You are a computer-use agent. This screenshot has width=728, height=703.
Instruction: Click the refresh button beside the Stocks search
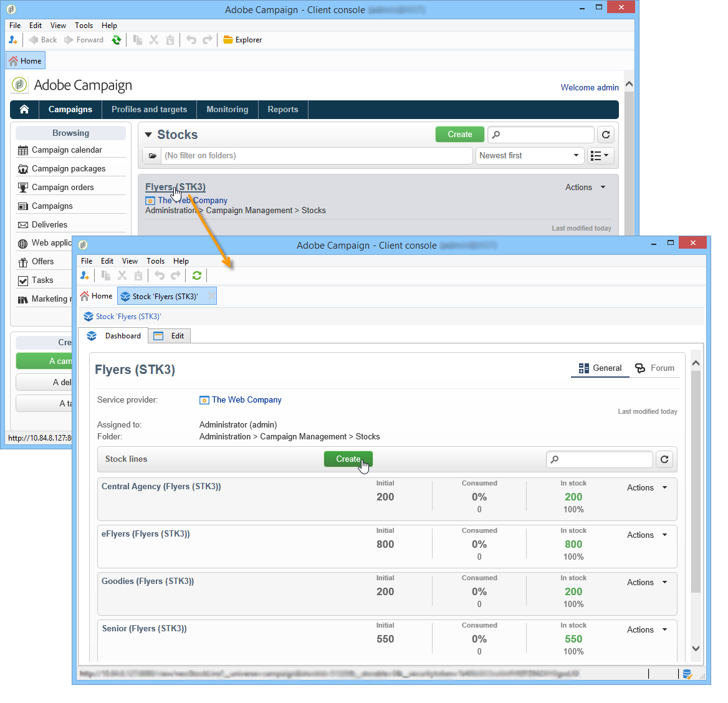click(606, 134)
